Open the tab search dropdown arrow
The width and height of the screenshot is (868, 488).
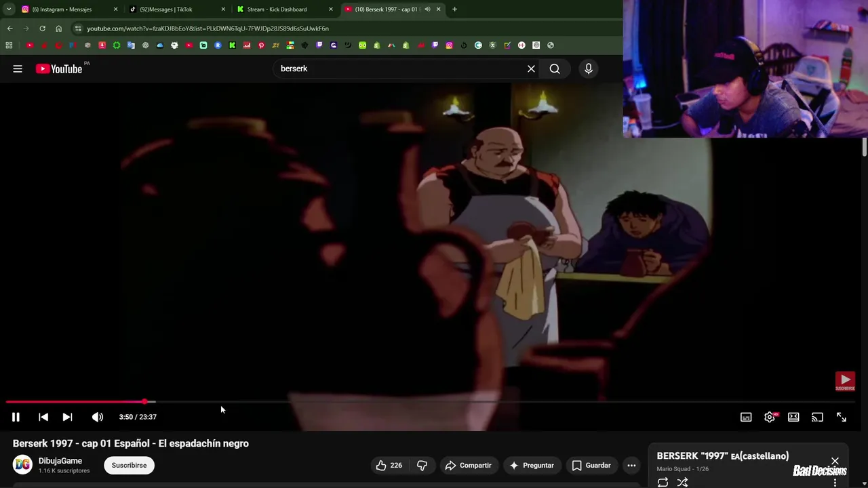9,9
